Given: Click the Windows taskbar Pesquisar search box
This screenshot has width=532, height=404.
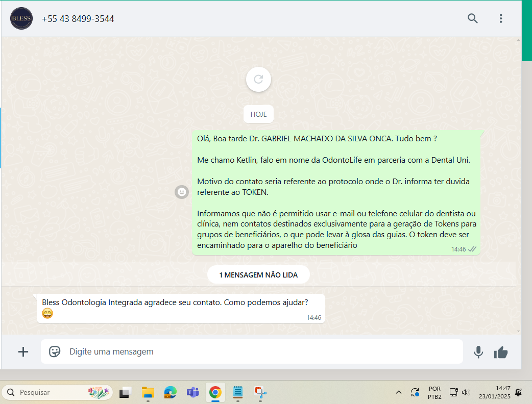Looking at the screenshot, I should tap(57, 392).
